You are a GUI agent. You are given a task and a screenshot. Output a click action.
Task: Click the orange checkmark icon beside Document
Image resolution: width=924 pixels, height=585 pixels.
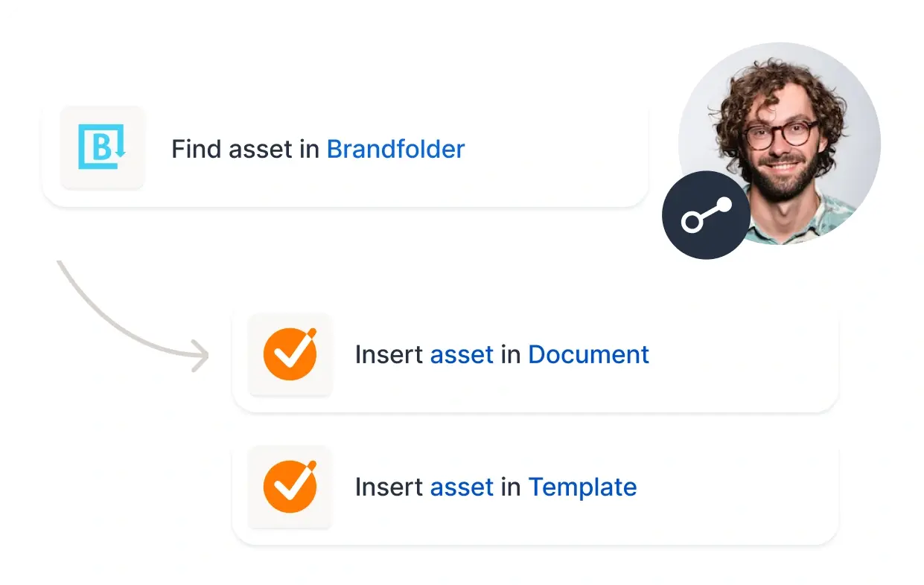290,354
